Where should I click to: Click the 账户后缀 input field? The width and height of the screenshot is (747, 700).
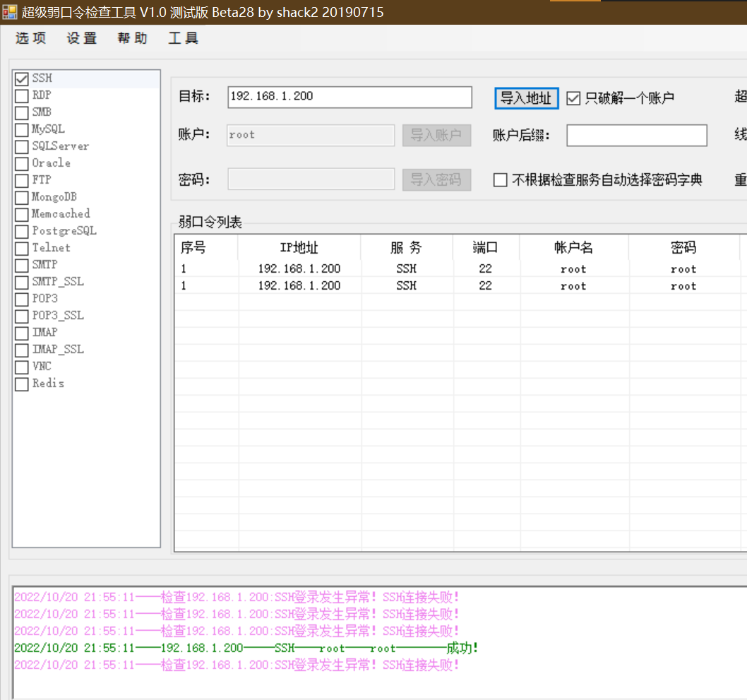click(x=636, y=136)
